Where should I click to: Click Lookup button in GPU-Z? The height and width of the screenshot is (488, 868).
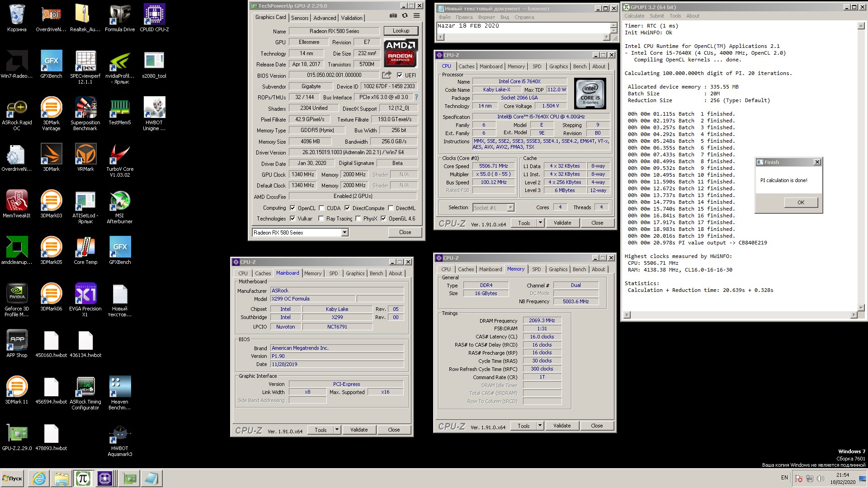[401, 31]
